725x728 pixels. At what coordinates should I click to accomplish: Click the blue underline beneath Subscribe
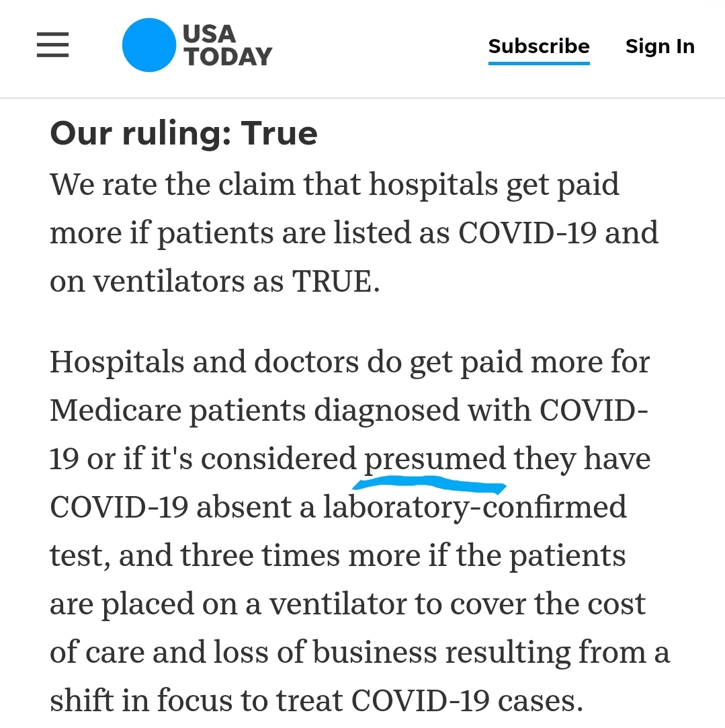coord(539,63)
